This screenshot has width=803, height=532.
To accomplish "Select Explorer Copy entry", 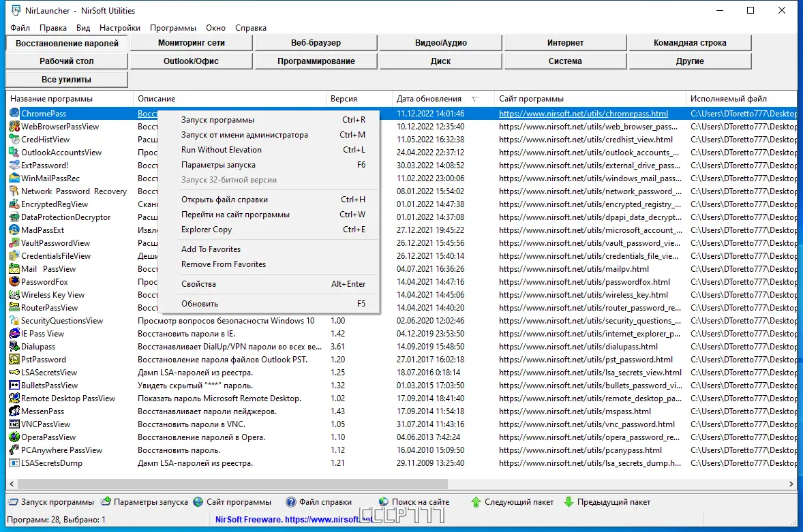I will [x=270, y=229].
